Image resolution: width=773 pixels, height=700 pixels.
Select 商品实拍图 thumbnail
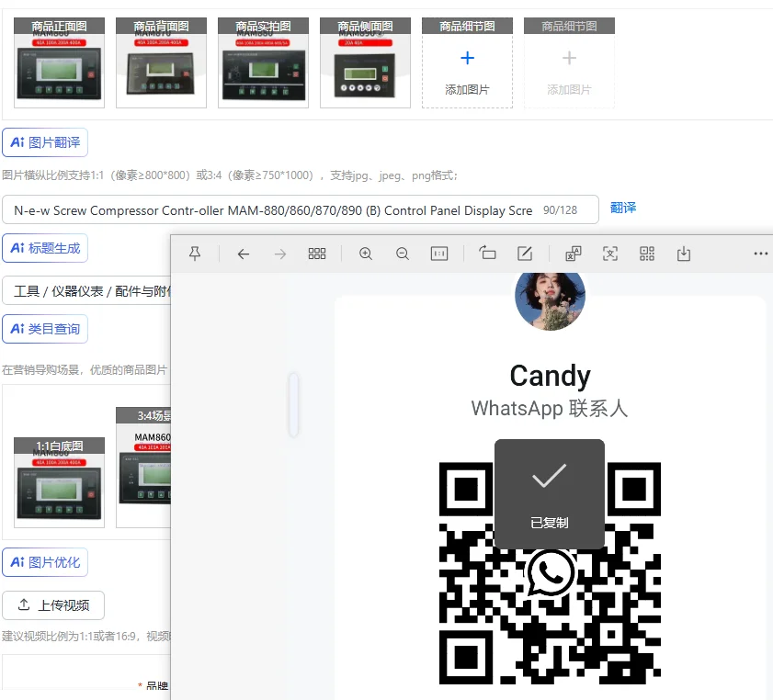[263, 62]
